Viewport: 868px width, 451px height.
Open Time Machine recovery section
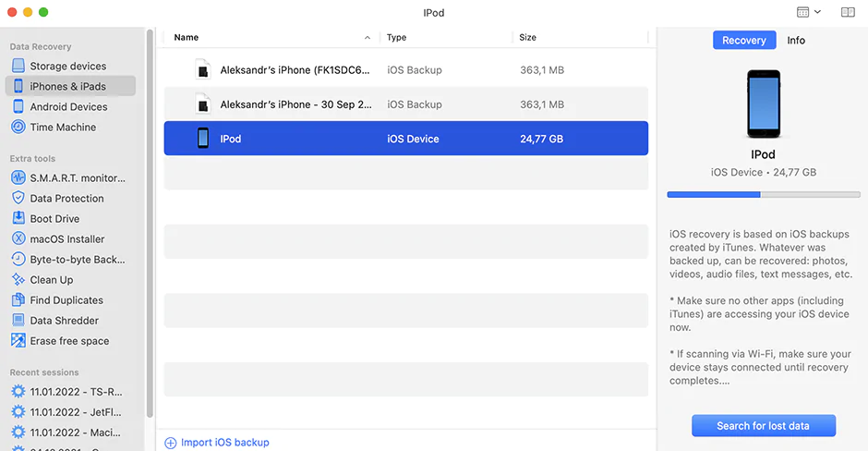point(63,128)
